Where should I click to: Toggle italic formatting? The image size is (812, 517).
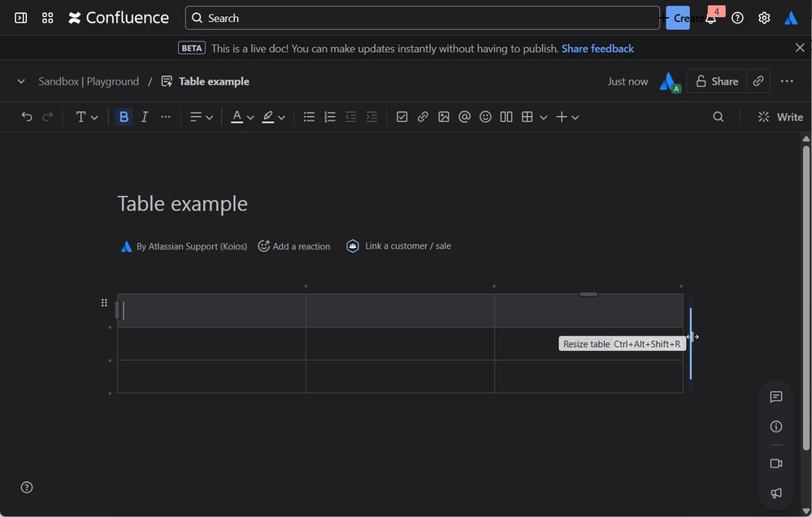click(145, 117)
